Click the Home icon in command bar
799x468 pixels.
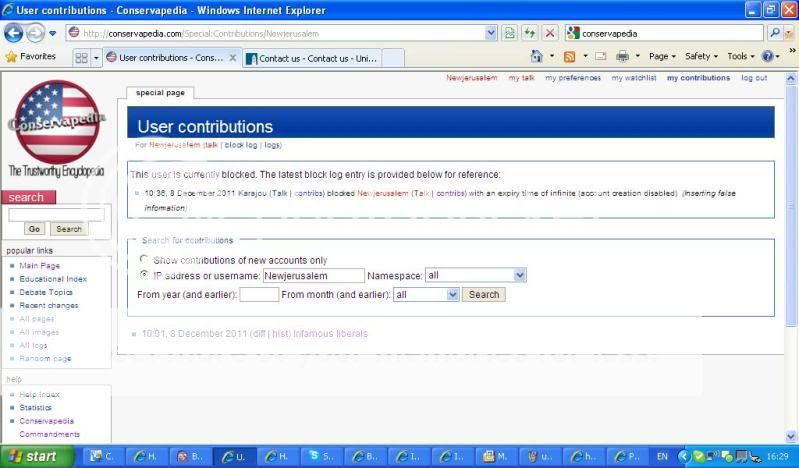click(537, 56)
